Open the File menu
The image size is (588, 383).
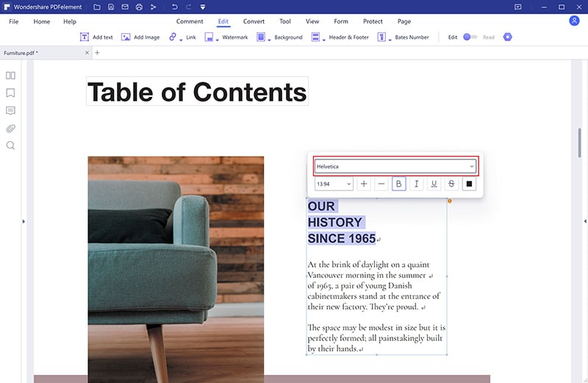tap(13, 21)
